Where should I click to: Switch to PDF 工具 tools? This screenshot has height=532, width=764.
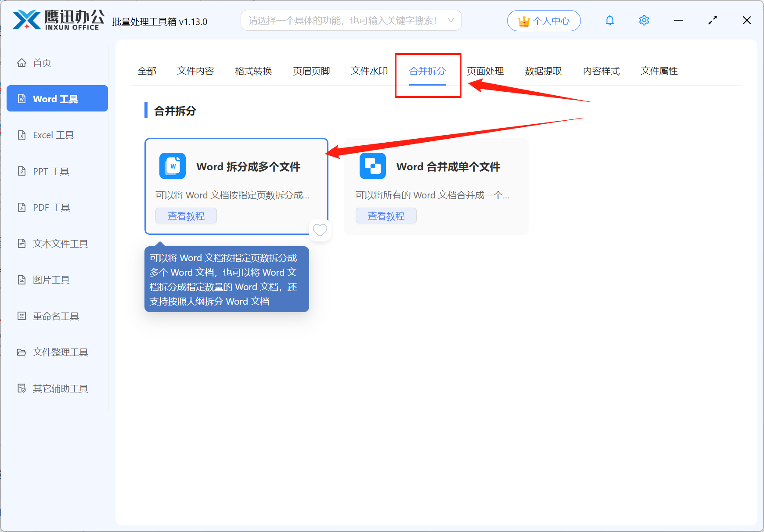(x=50, y=207)
